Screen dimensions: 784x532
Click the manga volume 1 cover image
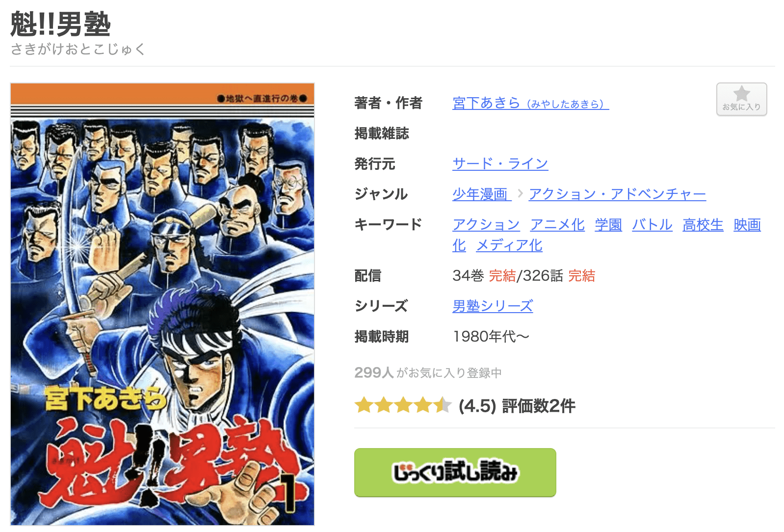pos(162,304)
